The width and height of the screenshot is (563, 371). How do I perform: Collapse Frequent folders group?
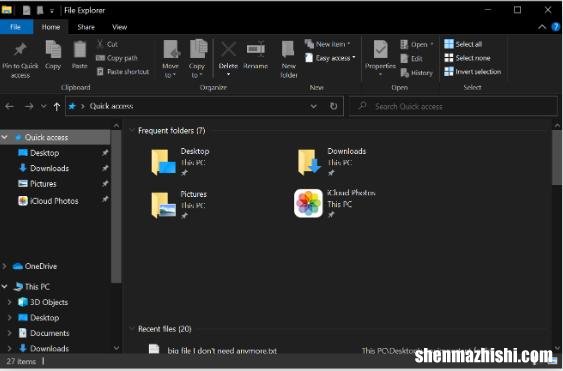(x=131, y=130)
